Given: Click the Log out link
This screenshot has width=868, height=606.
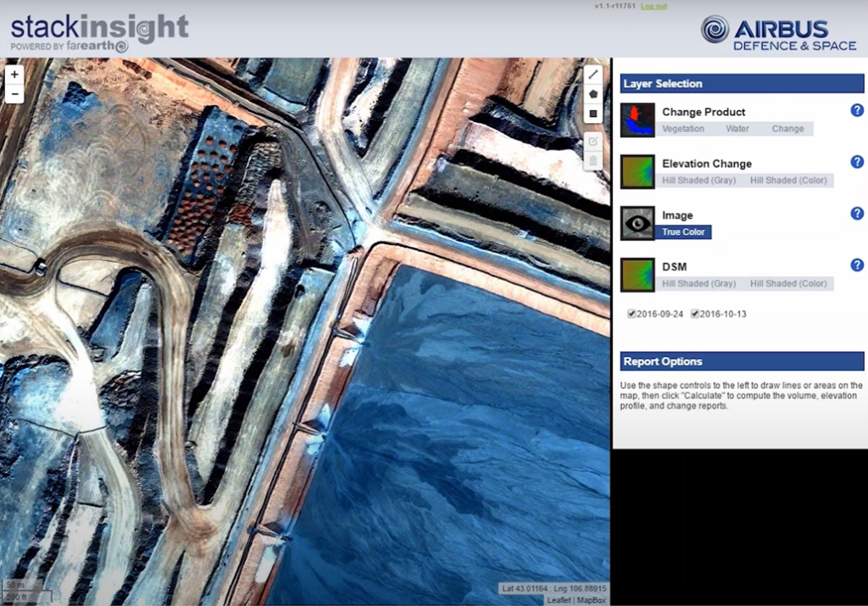Looking at the screenshot, I should [x=650, y=7].
